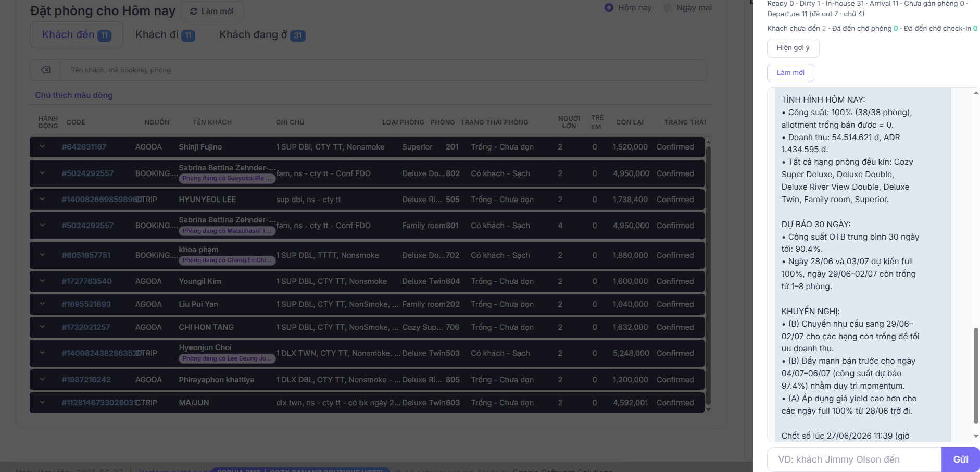The image size is (980, 472).
Task: Expand row actions for Phirayaphon khattiya
Action: pos(42,380)
